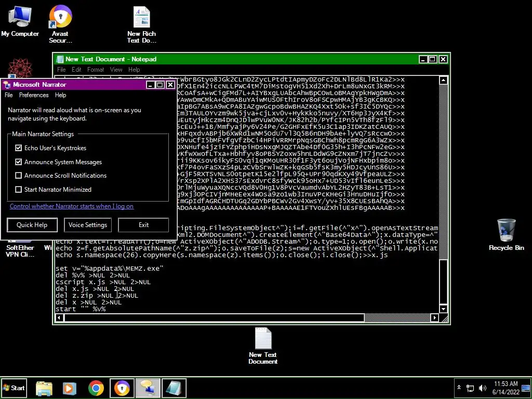532x399 pixels.
Task: Toggle Announce System Messages checkbox
Action: [18, 162]
